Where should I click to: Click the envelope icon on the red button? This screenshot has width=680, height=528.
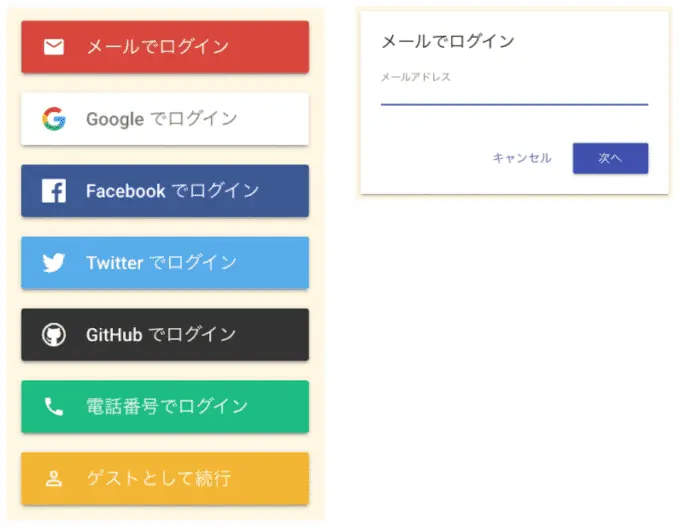tap(54, 47)
